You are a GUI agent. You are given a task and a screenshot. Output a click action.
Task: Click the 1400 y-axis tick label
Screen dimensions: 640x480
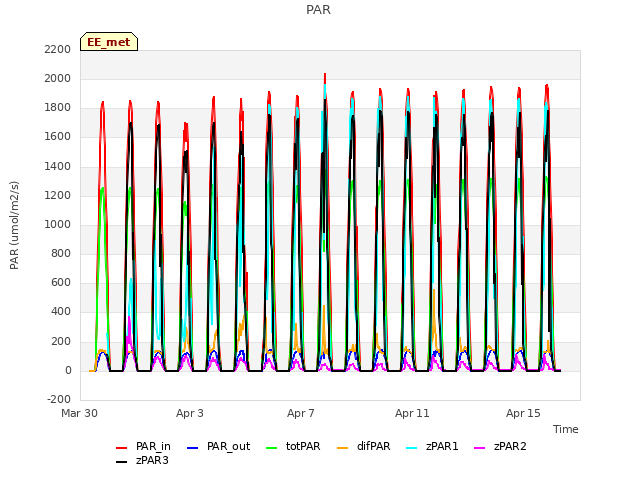coord(58,166)
